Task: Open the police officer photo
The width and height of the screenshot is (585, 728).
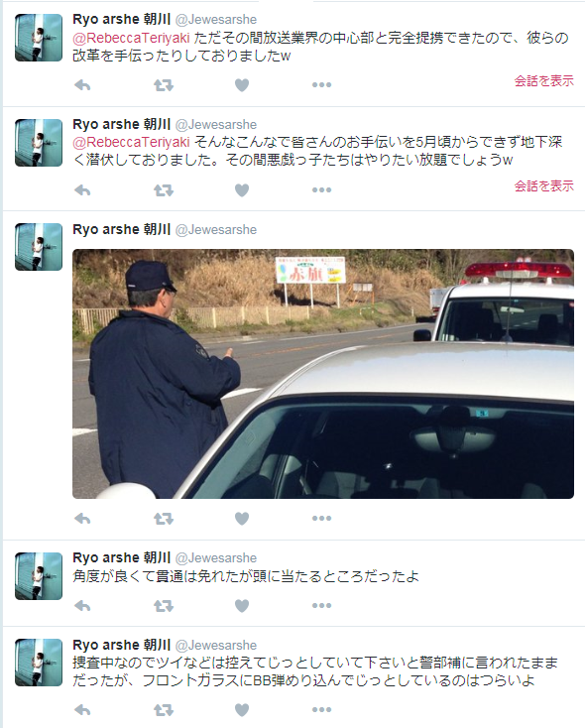Action: click(x=323, y=374)
